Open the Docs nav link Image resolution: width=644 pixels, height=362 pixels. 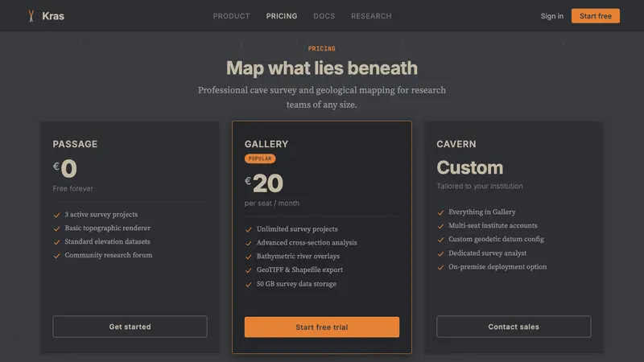point(324,16)
